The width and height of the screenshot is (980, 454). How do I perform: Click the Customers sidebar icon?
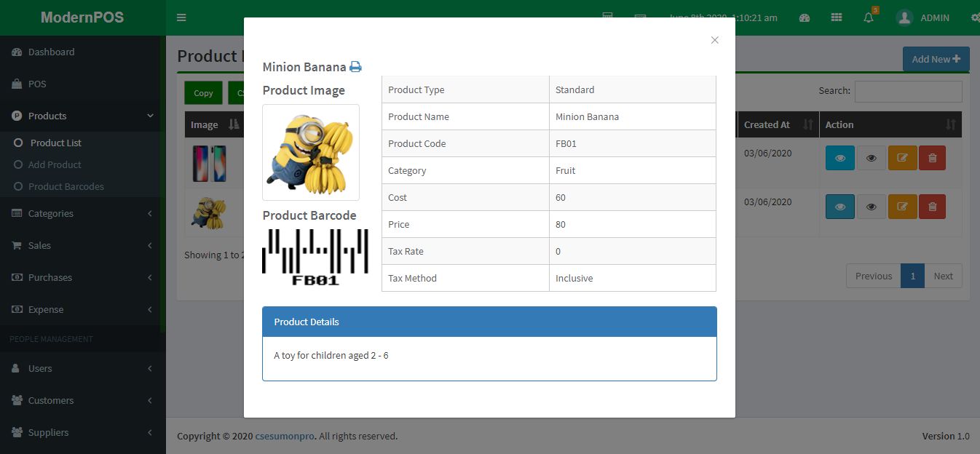click(17, 401)
